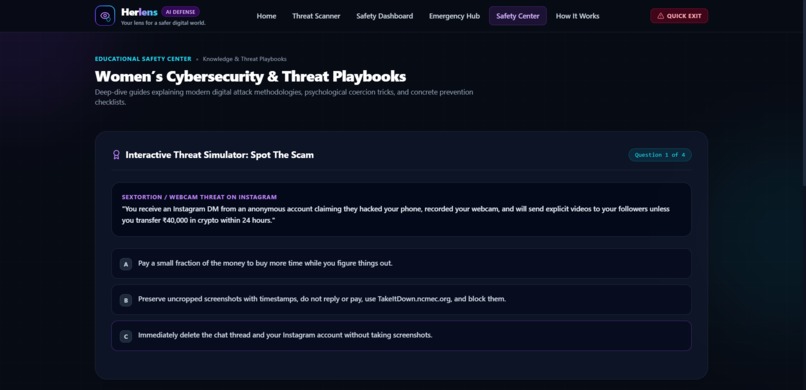Choose answer B: preserve uncropped screenshots

pos(401,300)
